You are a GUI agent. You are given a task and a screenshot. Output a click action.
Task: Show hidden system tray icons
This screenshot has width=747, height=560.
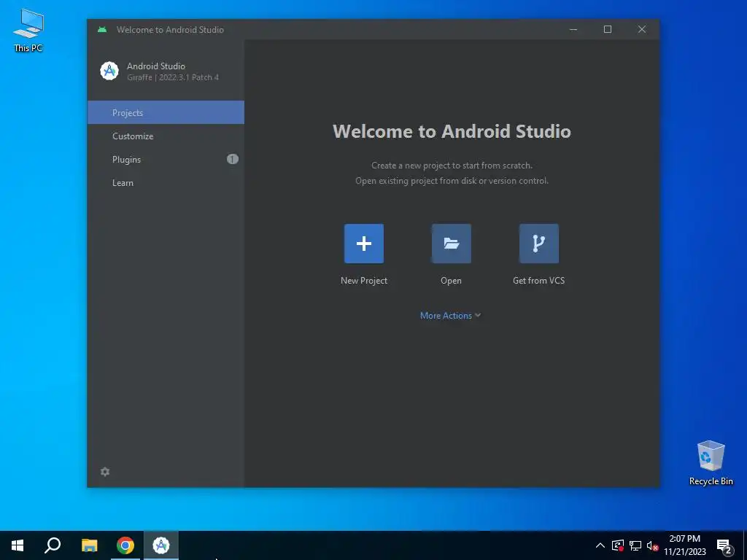pos(600,545)
